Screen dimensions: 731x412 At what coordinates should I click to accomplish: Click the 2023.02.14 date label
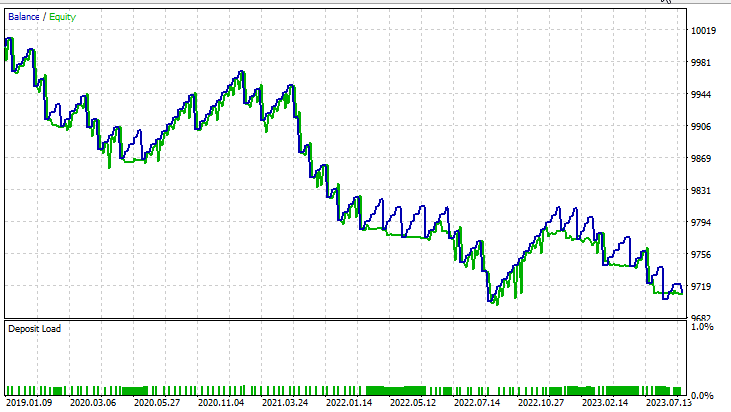[605, 403]
